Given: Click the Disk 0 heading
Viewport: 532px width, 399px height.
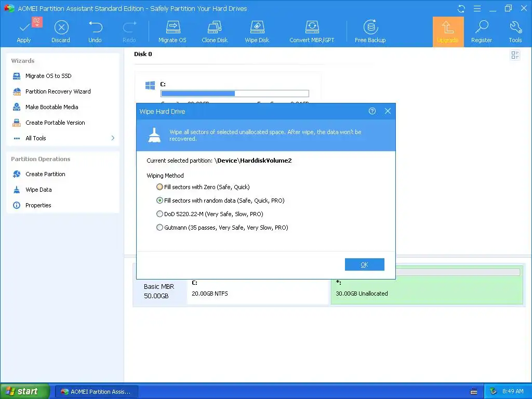Looking at the screenshot, I should click(x=143, y=54).
